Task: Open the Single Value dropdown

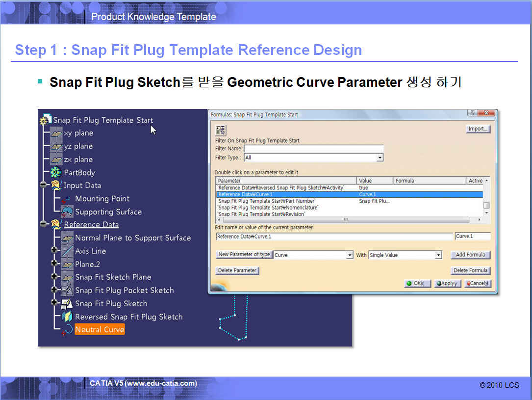Action: pyautogui.click(x=438, y=255)
